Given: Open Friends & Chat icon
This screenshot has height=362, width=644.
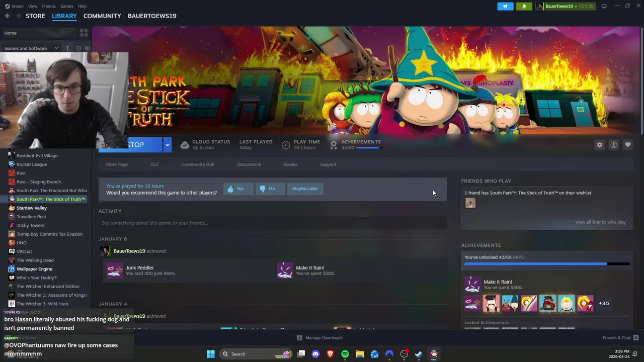Looking at the screenshot, I should [x=636, y=338].
